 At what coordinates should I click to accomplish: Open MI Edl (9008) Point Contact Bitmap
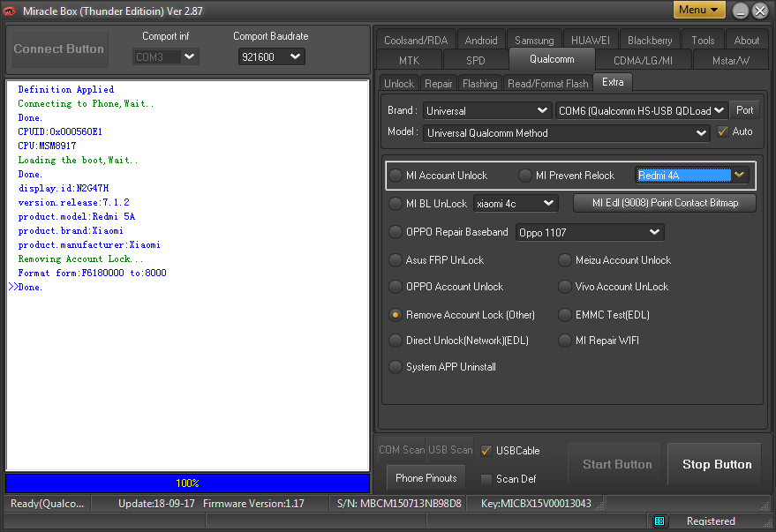click(x=665, y=203)
